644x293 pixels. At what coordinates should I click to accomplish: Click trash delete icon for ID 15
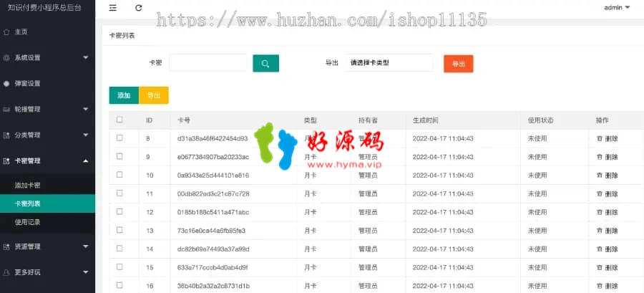click(599, 267)
